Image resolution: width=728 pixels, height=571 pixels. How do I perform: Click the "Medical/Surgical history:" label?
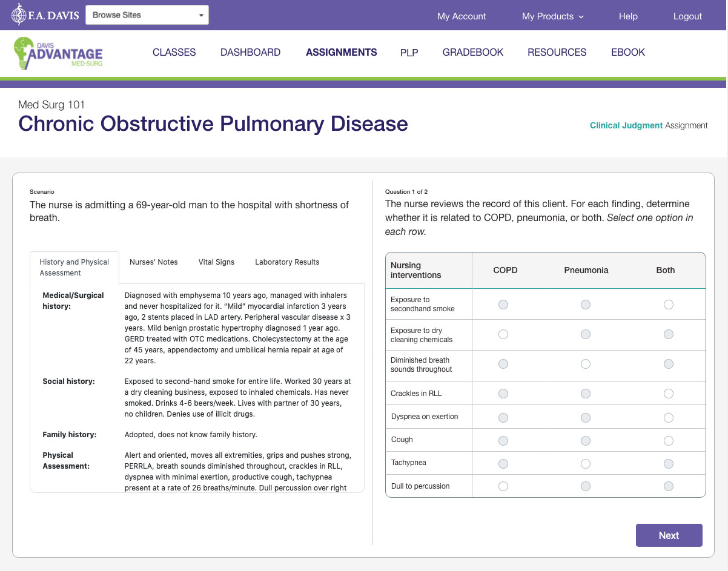point(73,301)
